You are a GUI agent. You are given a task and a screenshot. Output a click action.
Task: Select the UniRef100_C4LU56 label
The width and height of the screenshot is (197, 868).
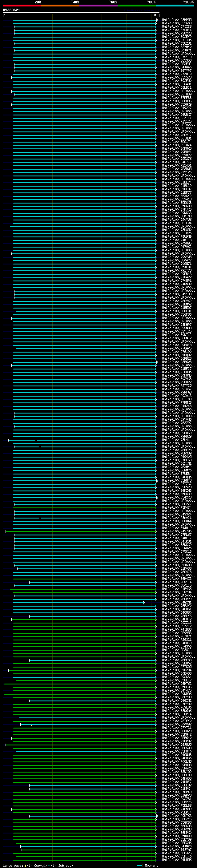[x=177, y=860]
